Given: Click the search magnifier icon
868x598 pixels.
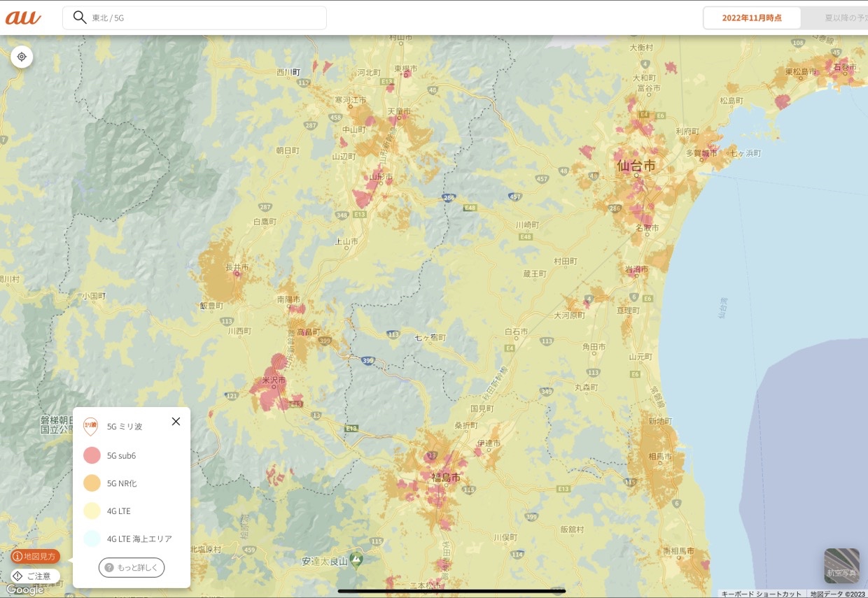Looking at the screenshot, I should [x=80, y=17].
